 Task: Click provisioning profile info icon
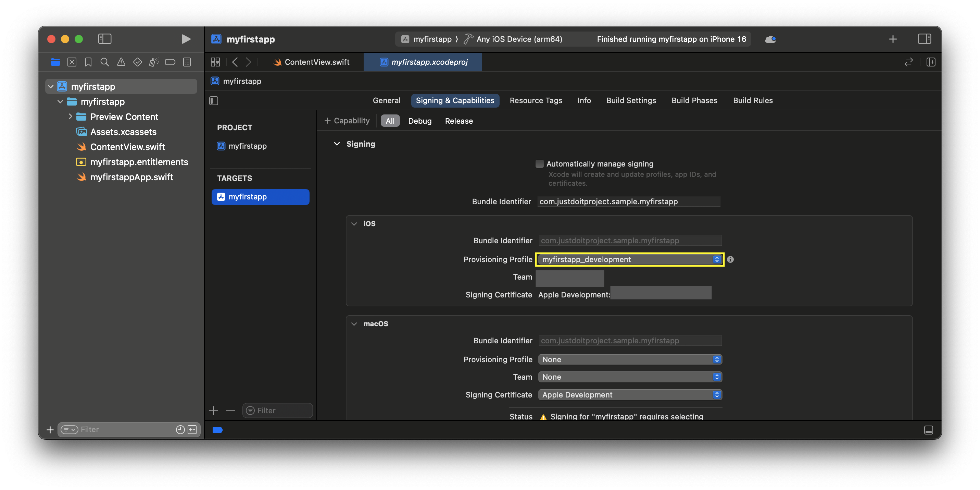click(730, 259)
